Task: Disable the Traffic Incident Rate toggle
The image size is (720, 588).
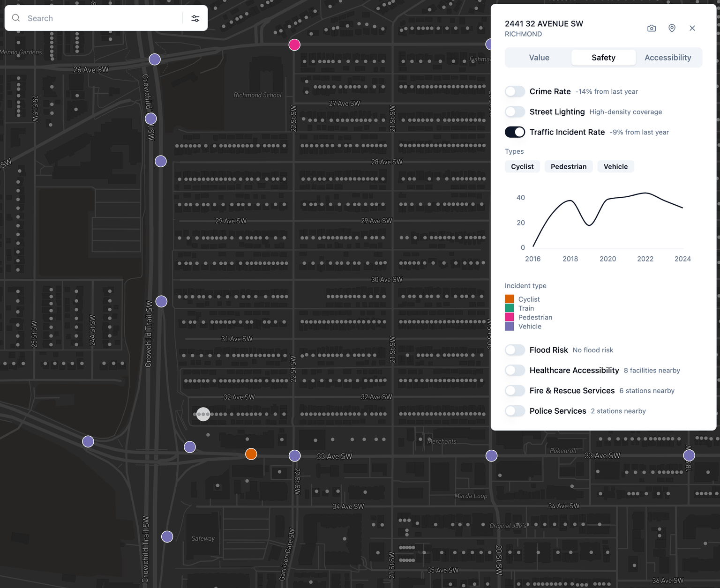Action: tap(515, 132)
